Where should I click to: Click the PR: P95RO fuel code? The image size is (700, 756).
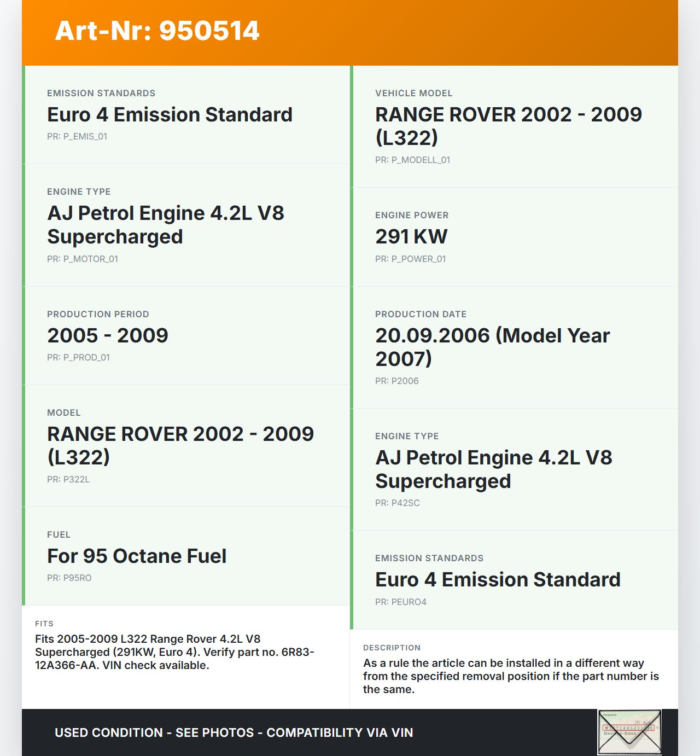pos(69,578)
